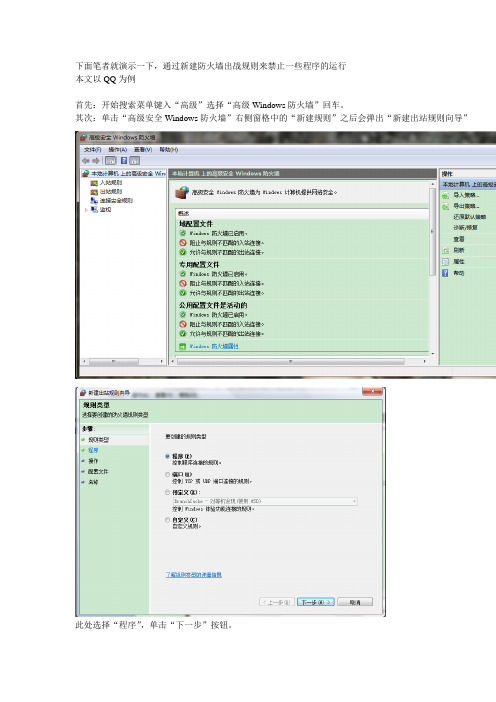Screen dimensions: 496x702
Task: Click the 监视 monitor icon
Action: (94, 210)
